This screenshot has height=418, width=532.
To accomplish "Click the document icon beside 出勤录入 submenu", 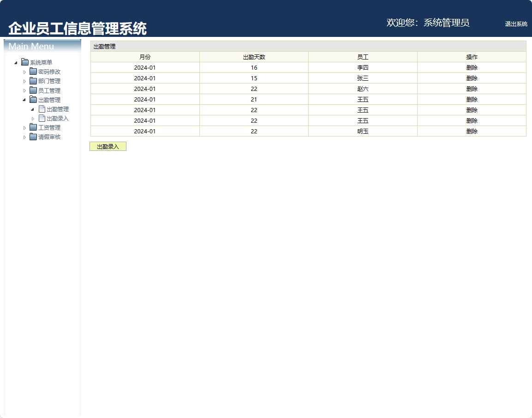I will (x=42, y=118).
